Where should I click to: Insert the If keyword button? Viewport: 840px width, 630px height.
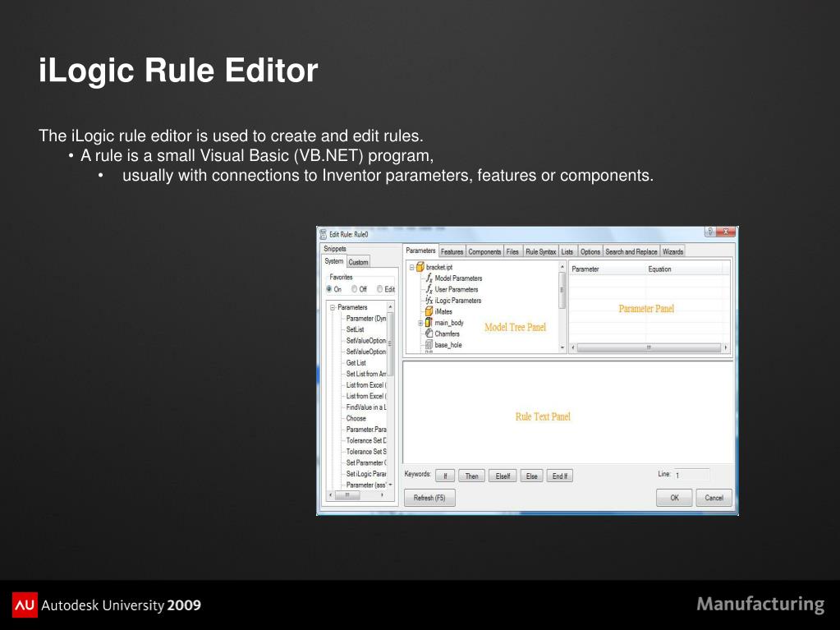tap(445, 476)
